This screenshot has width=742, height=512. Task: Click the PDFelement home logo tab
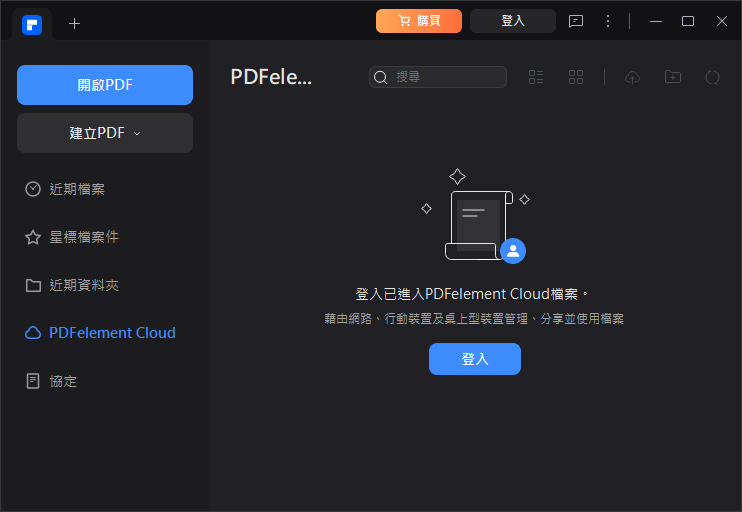(32, 24)
